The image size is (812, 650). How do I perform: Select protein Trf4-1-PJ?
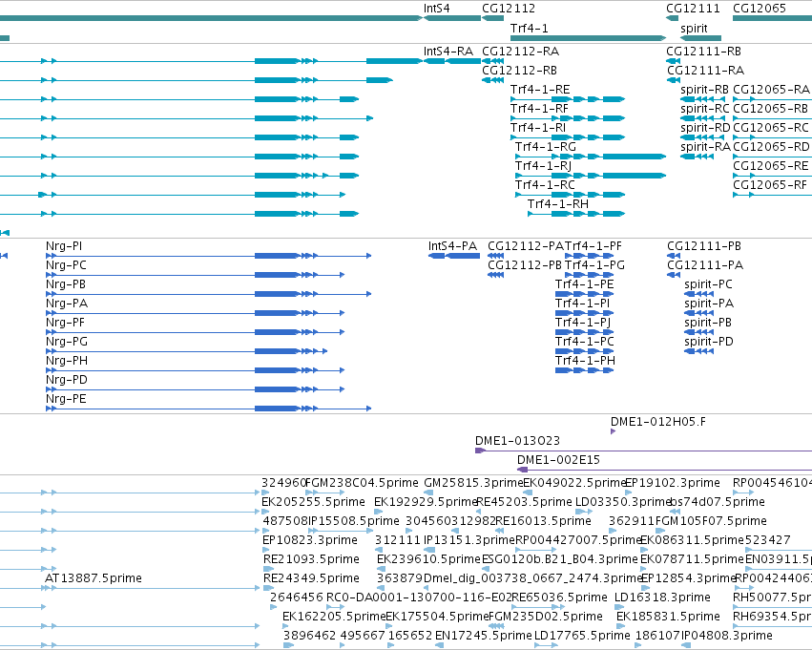583,323
